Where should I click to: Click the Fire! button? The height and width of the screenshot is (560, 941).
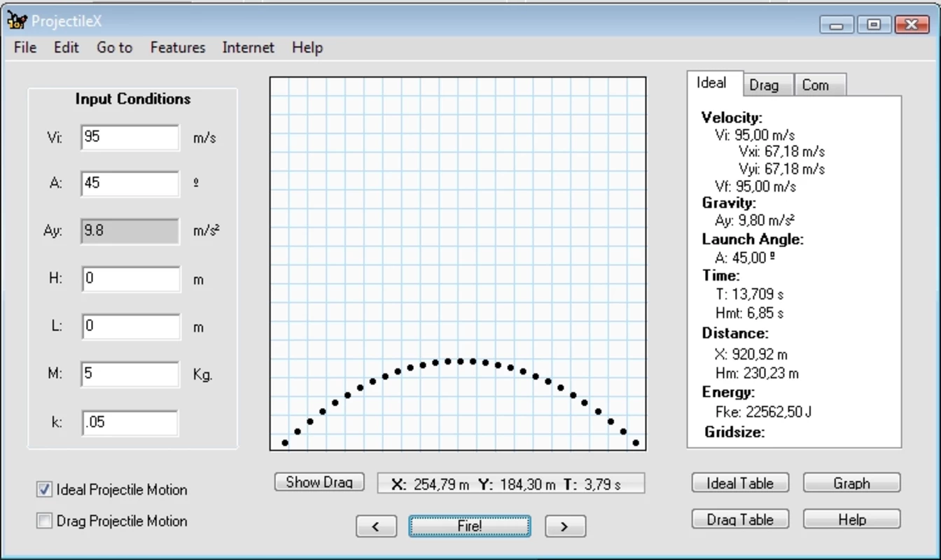point(470,526)
